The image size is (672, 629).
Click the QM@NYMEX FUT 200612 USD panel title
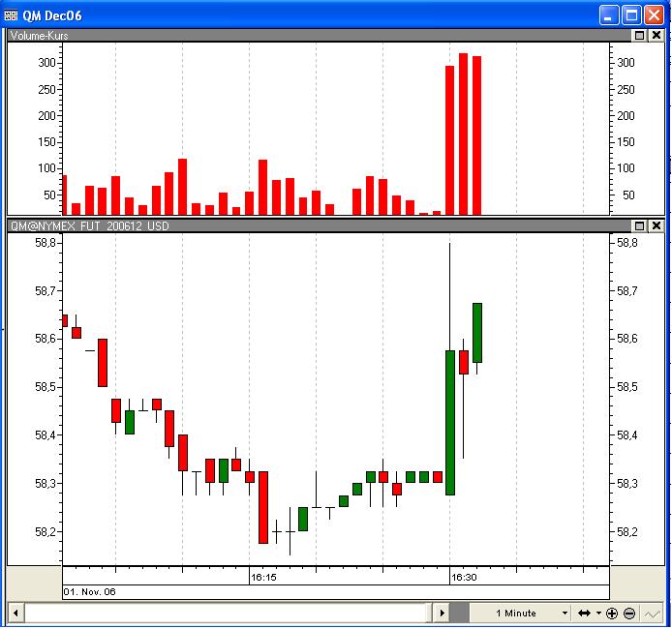pyautogui.click(x=90, y=225)
